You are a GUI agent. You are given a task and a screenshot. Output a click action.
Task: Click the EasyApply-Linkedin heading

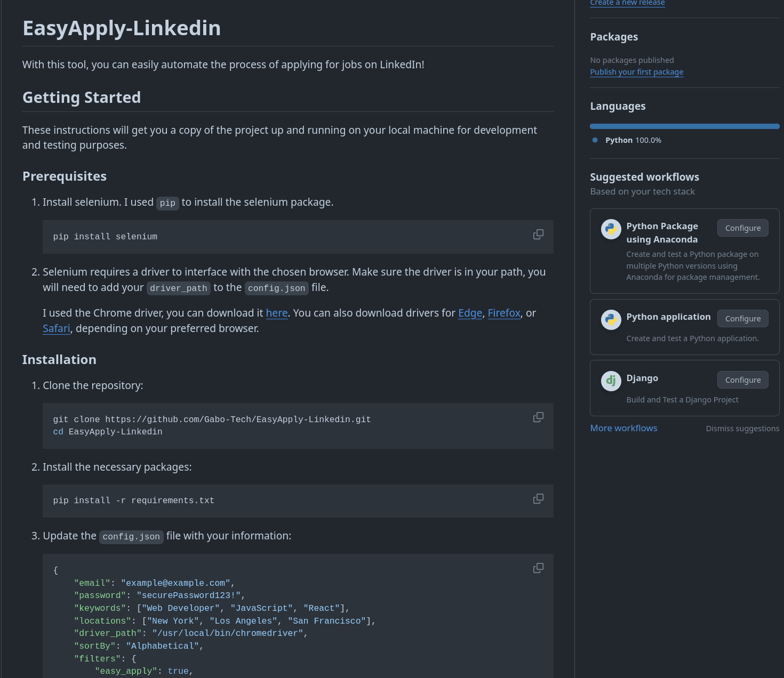tap(122, 28)
